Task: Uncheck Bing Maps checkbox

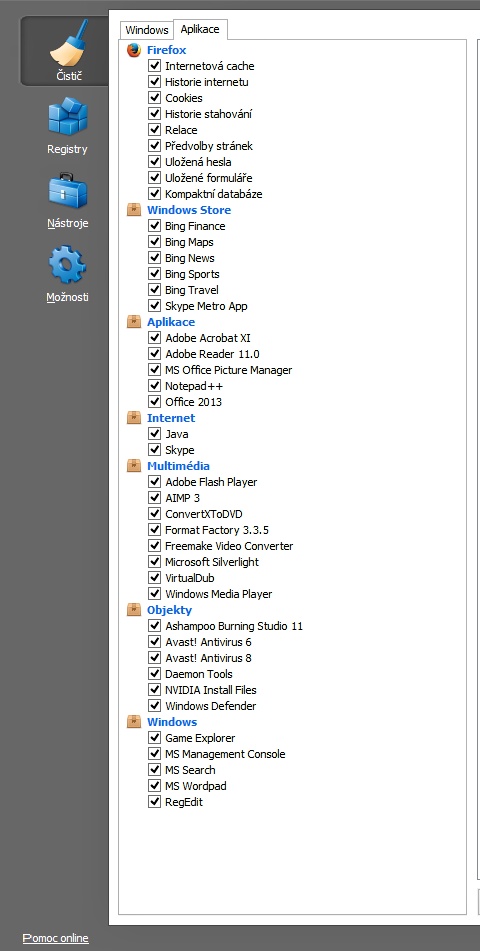Action: coord(154,242)
